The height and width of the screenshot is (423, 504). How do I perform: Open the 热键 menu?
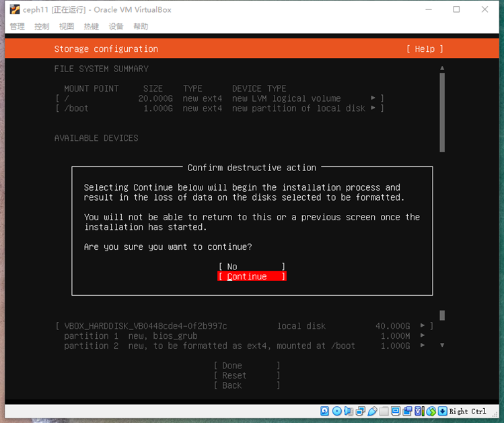[92, 26]
